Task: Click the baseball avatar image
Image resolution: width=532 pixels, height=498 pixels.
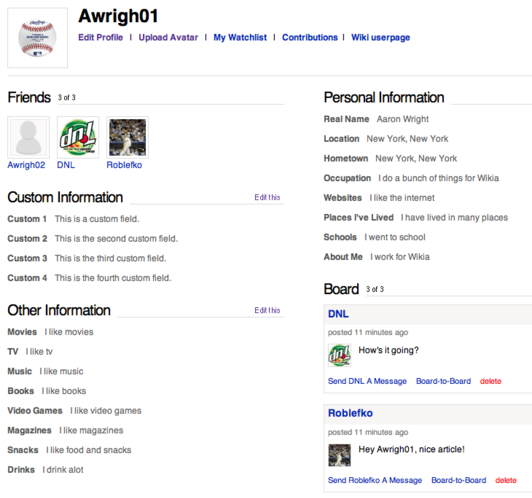Action: [37, 38]
